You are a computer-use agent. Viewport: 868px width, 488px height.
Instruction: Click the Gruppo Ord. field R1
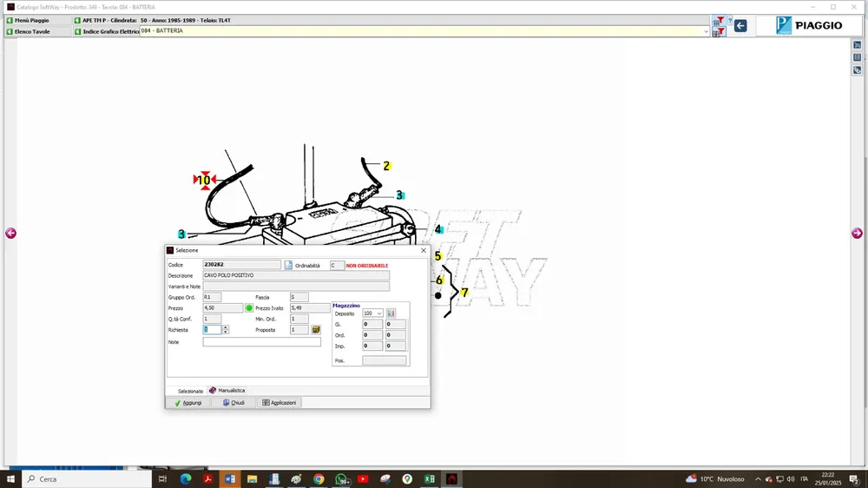[x=212, y=297]
